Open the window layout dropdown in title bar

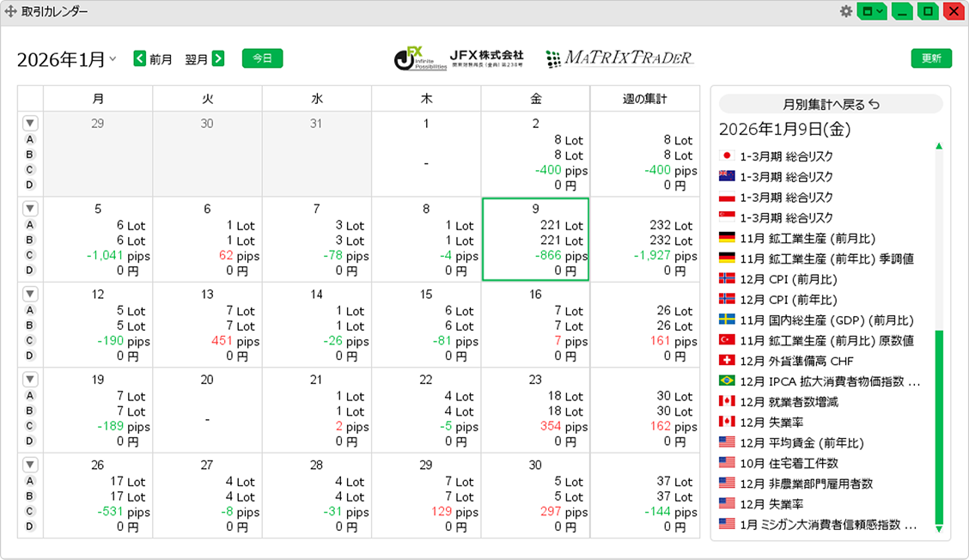(x=871, y=11)
